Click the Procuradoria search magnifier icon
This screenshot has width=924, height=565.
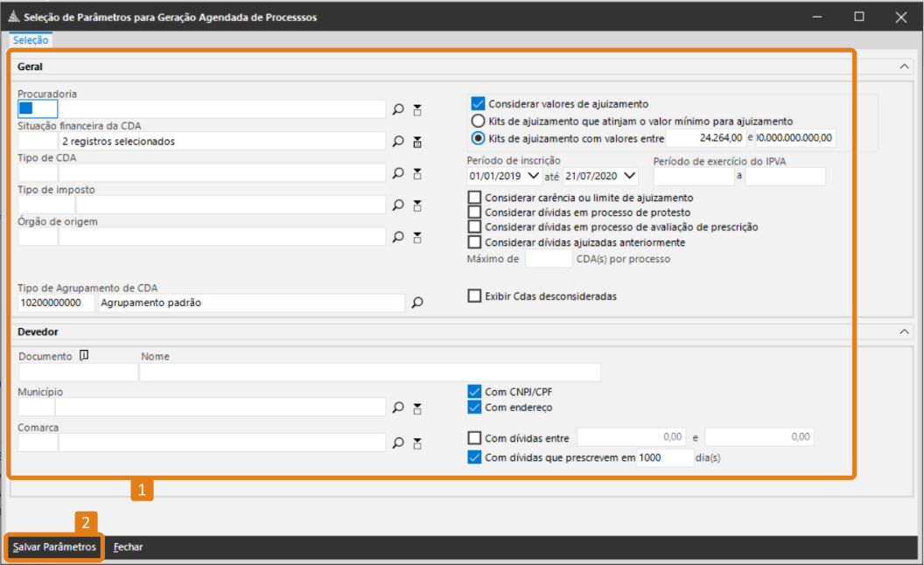pyautogui.click(x=398, y=109)
